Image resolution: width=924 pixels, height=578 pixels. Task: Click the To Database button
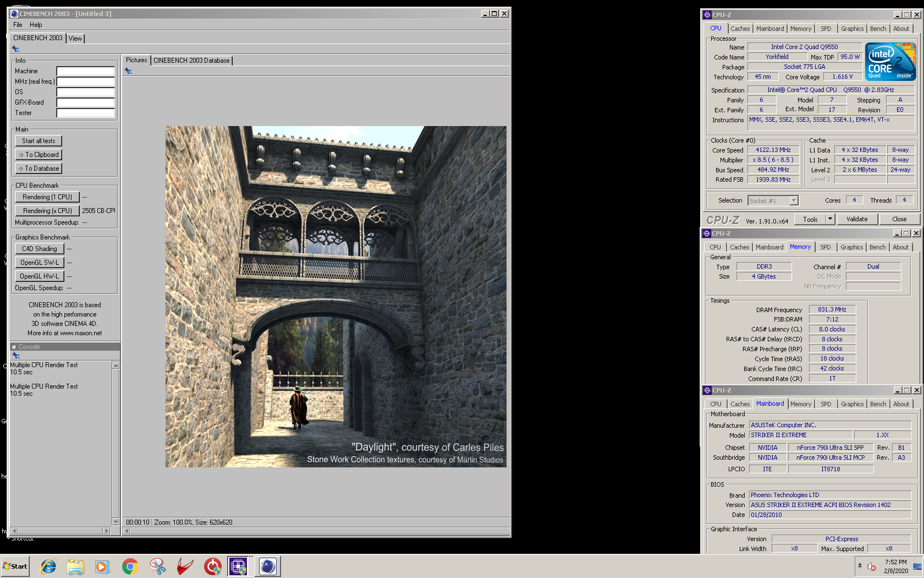coord(38,168)
